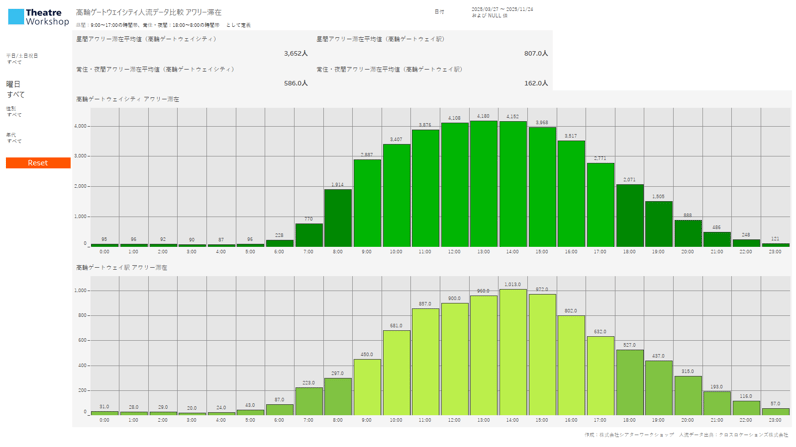
Task: Click the 586.0人 nighttime average value
Action: (x=295, y=83)
